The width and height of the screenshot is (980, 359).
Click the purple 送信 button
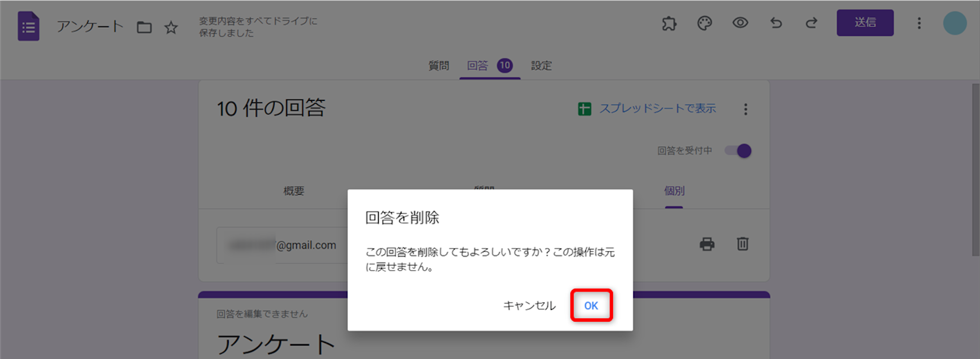[x=865, y=23]
